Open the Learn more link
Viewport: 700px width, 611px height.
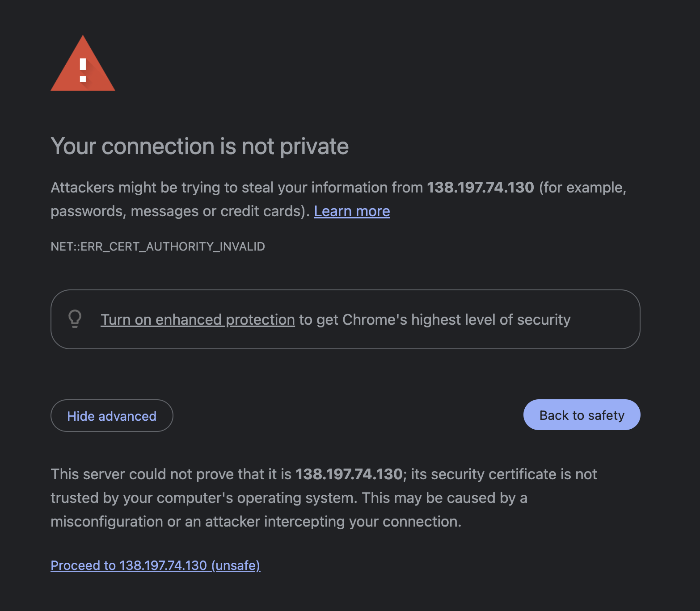352,211
